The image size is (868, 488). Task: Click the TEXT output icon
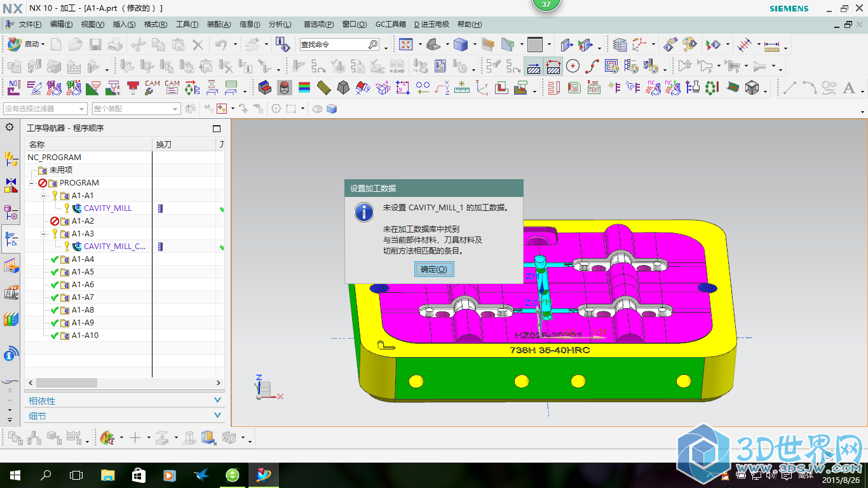tap(594, 88)
